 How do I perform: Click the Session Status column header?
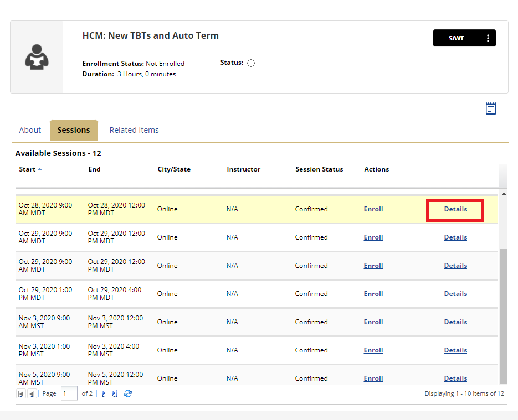pos(319,169)
